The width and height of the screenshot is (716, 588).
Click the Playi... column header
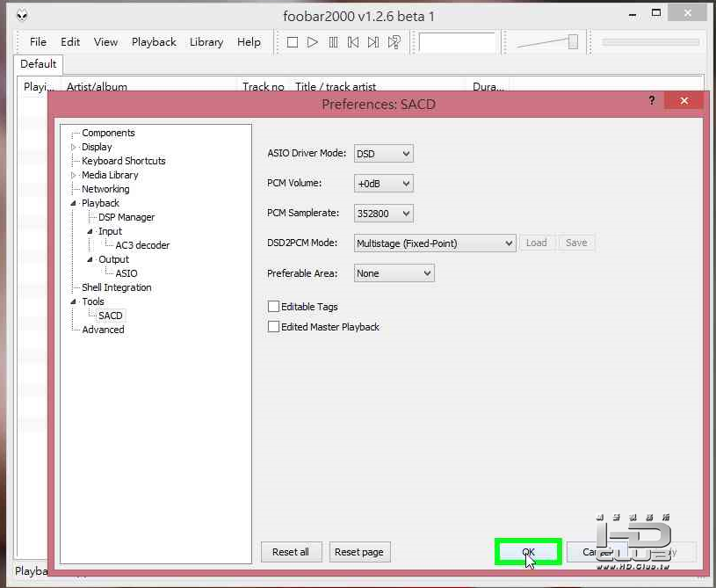tap(40, 85)
